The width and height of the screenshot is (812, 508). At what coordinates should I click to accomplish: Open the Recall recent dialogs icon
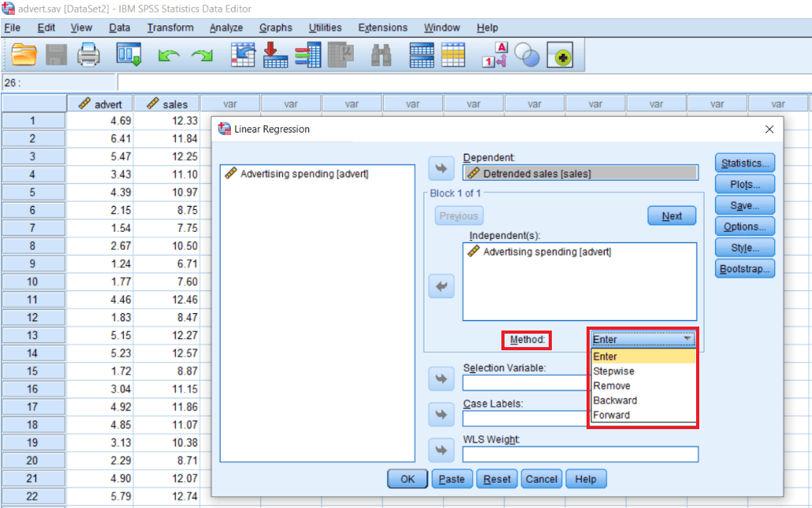click(129, 54)
